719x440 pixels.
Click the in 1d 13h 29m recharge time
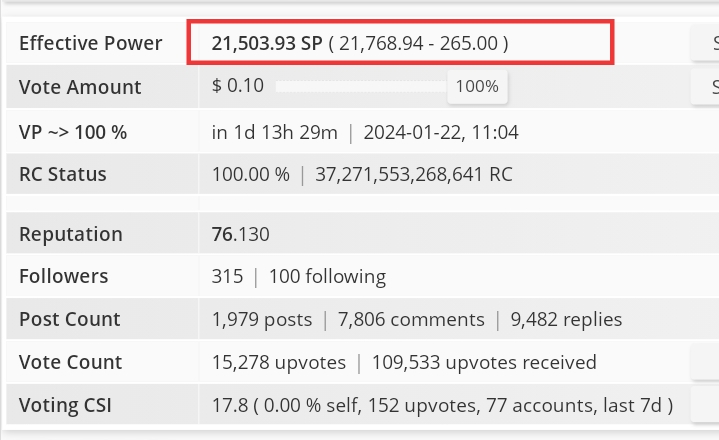click(274, 132)
